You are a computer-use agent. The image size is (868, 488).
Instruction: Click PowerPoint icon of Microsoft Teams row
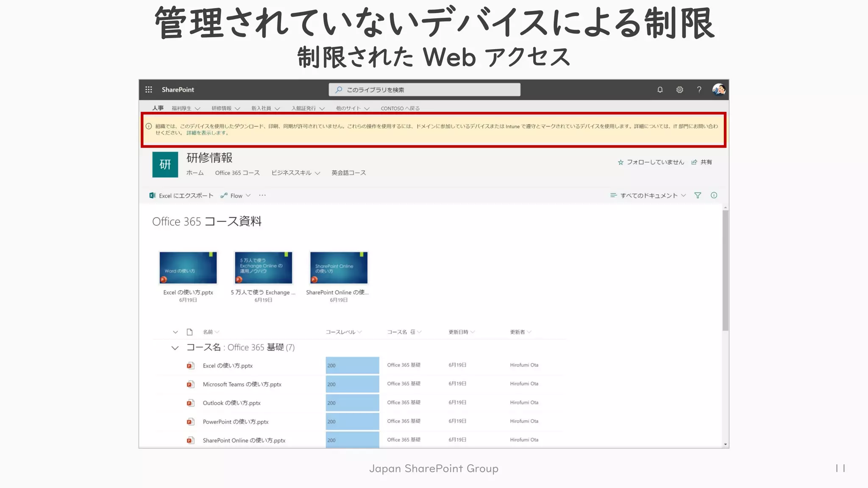190,384
